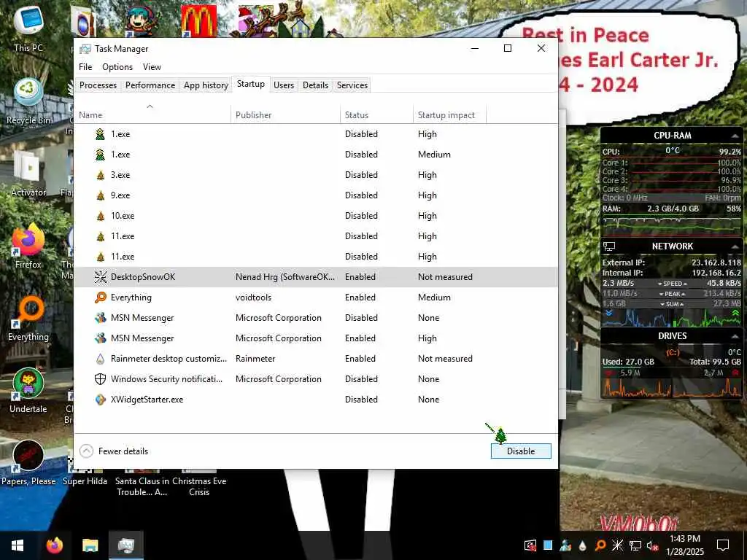Select the XWidgetStarter.exe row name
Screen dimensions: 747x560
[x=147, y=400]
